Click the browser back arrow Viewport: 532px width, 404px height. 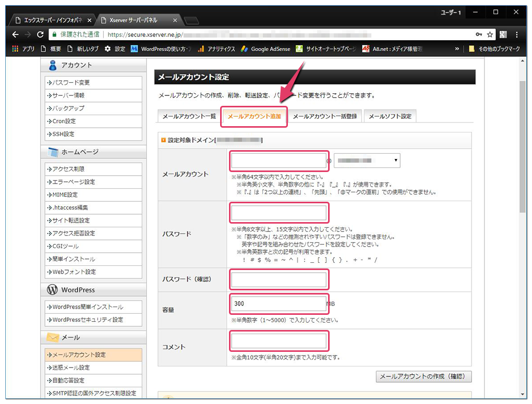[x=15, y=35]
